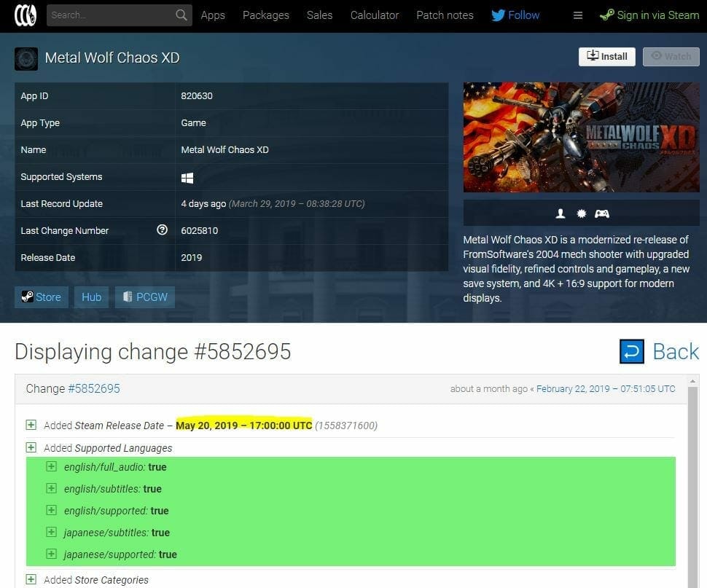This screenshot has width=707, height=588.
Task: Click the Metal Wolf Chaos XD banner image
Action: (x=581, y=137)
